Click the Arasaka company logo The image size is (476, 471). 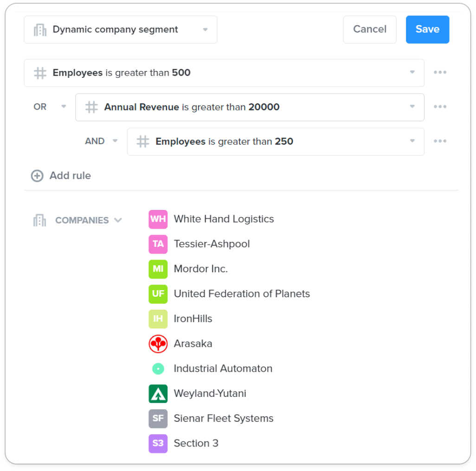[x=158, y=344]
